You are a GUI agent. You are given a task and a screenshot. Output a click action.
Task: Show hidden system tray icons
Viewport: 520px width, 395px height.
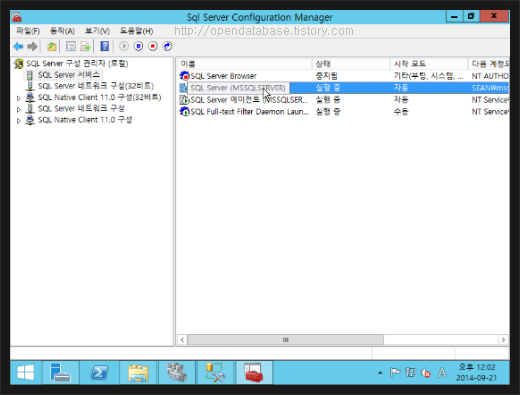pyautogui.click(x=380, y=373)
